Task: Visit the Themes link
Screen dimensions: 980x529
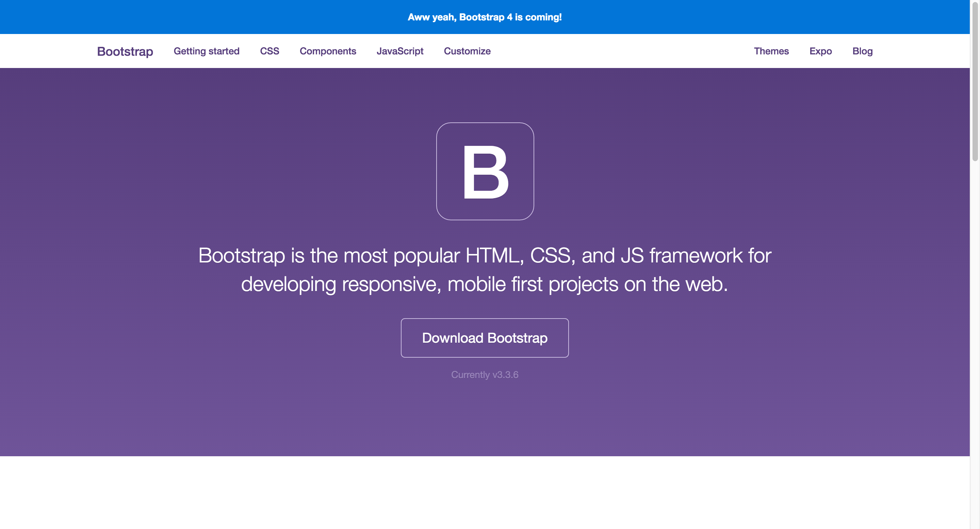Action: (771, 51)
